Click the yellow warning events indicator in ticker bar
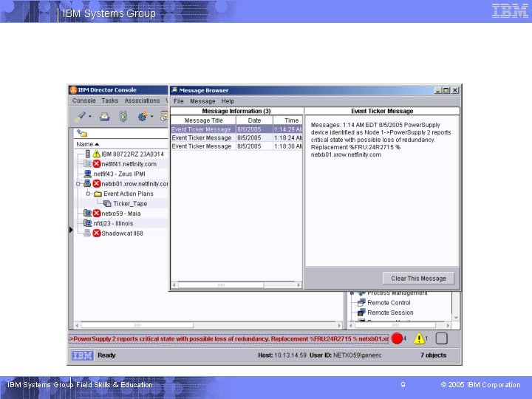The height and width of the screenshot is (399, 532). tap(419, 338)
